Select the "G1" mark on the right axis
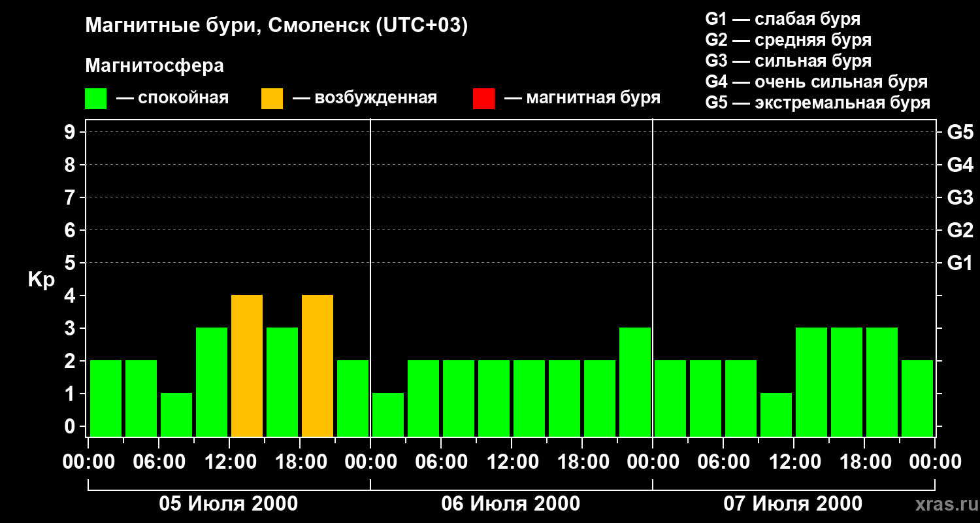Viewport: 980px width, 523px height. click(960, 263)
